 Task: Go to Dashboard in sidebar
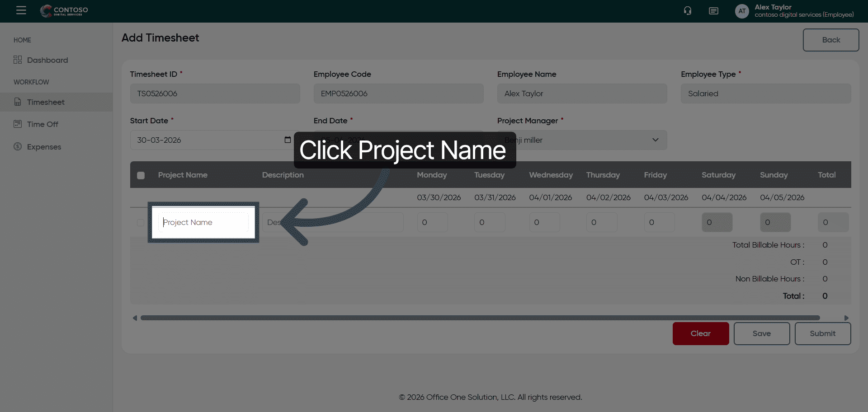click(x=47, y=60)
